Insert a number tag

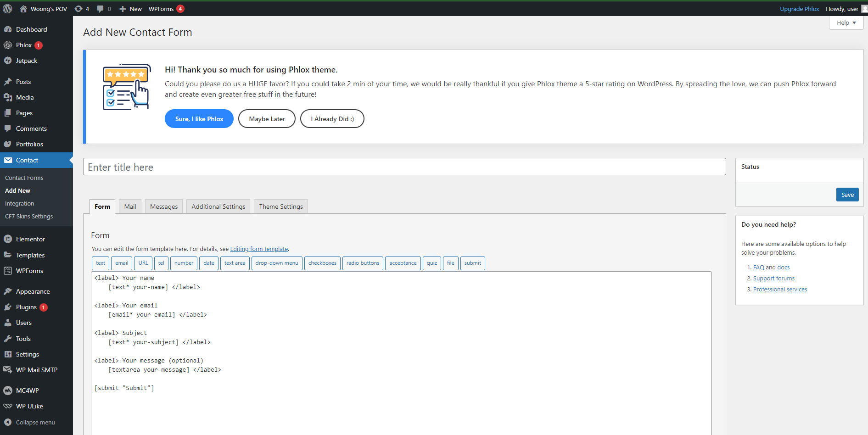184,263
